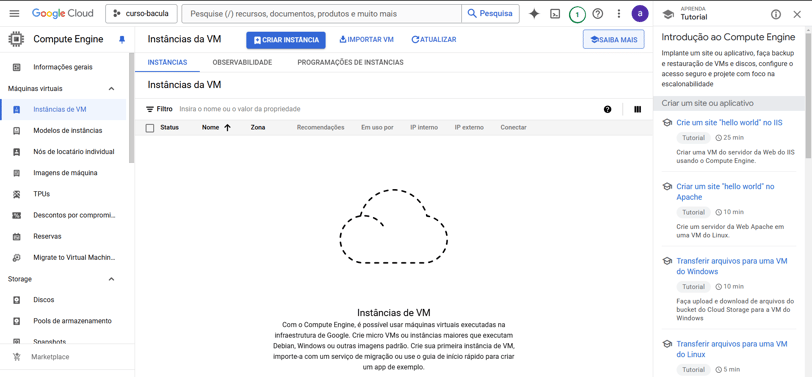Click the Google Cloud logo
The width and height of the screenshot is (812, 377).
62,13
